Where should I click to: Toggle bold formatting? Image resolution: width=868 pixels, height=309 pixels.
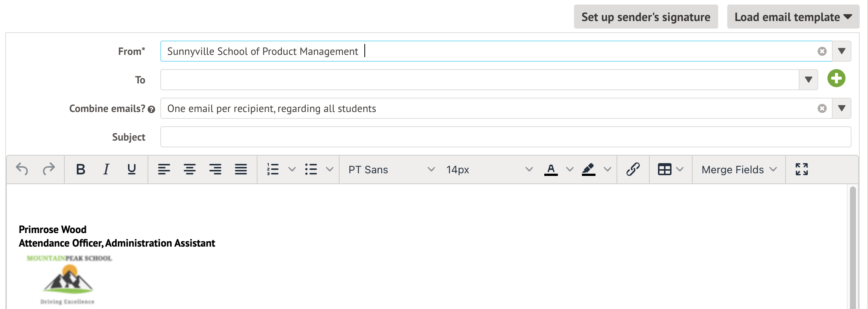tap(81, 170)
